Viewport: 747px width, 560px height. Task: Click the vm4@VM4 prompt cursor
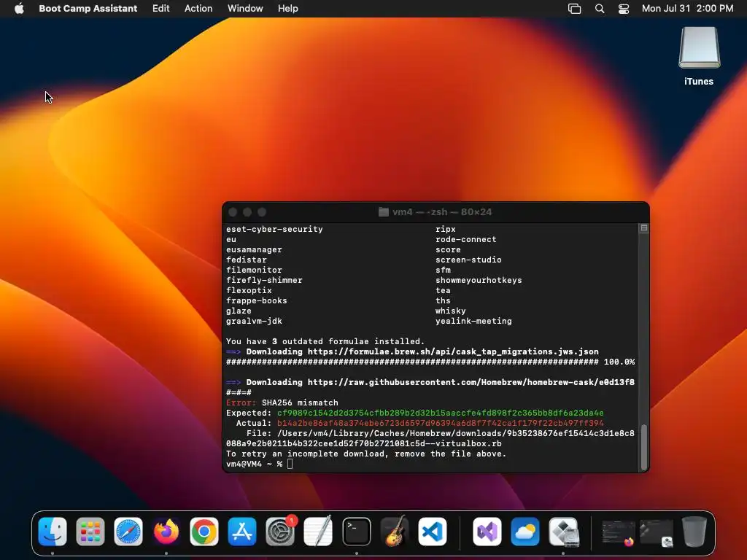pos(290,464)
